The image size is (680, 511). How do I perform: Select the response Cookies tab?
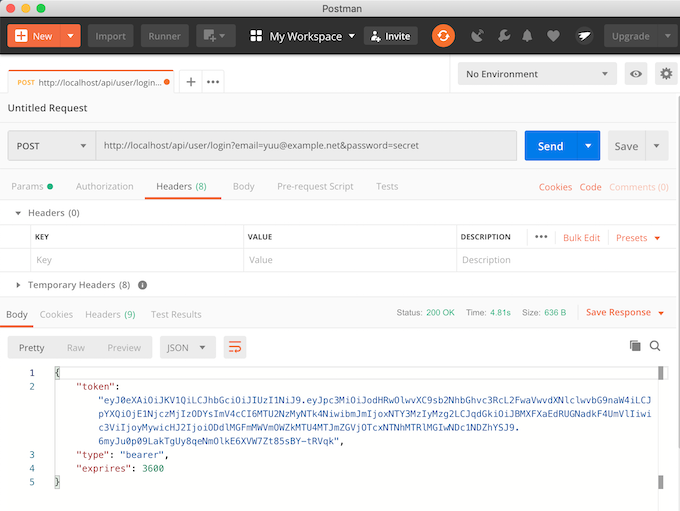pos(56,314)
